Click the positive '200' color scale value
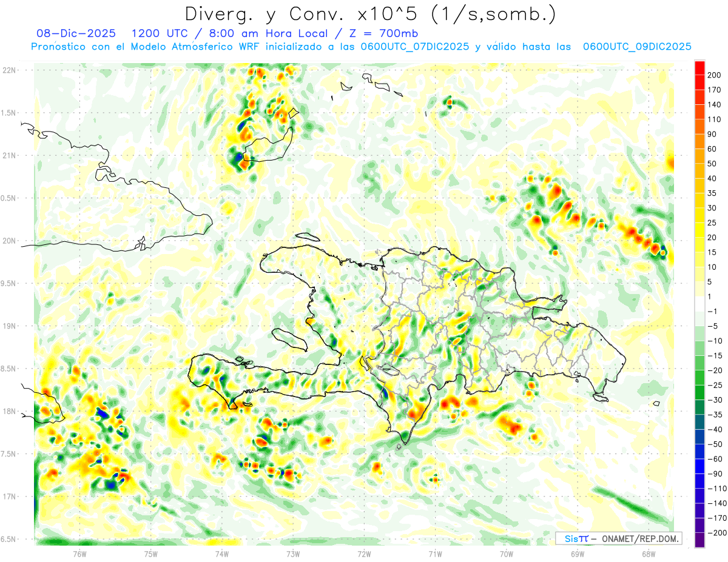Screen dimensions: 728x562 click(x=715, y=75)
